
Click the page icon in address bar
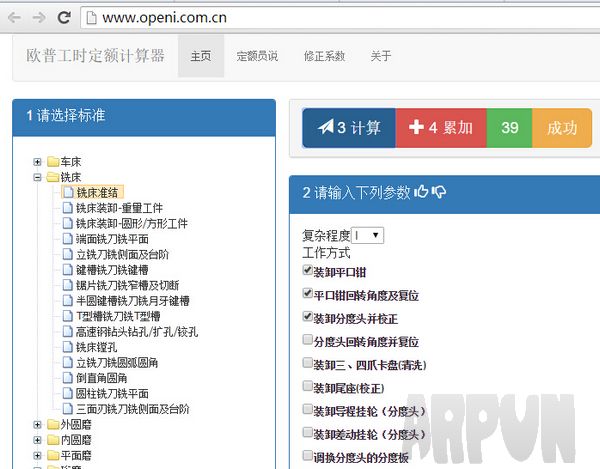[x=91, y=18]
